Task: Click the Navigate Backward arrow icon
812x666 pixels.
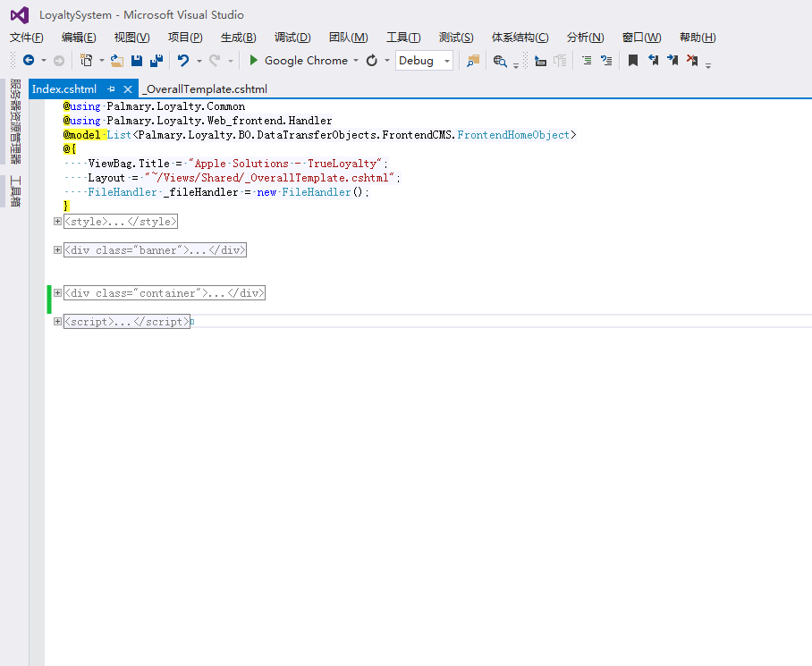Action: click(29, 61)
